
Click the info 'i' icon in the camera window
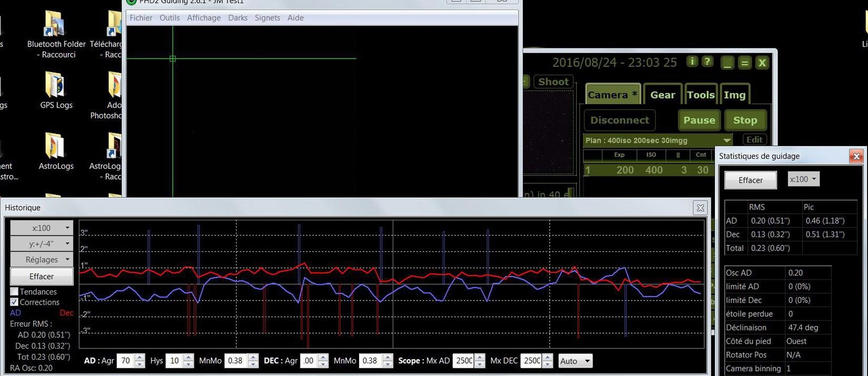692,61
